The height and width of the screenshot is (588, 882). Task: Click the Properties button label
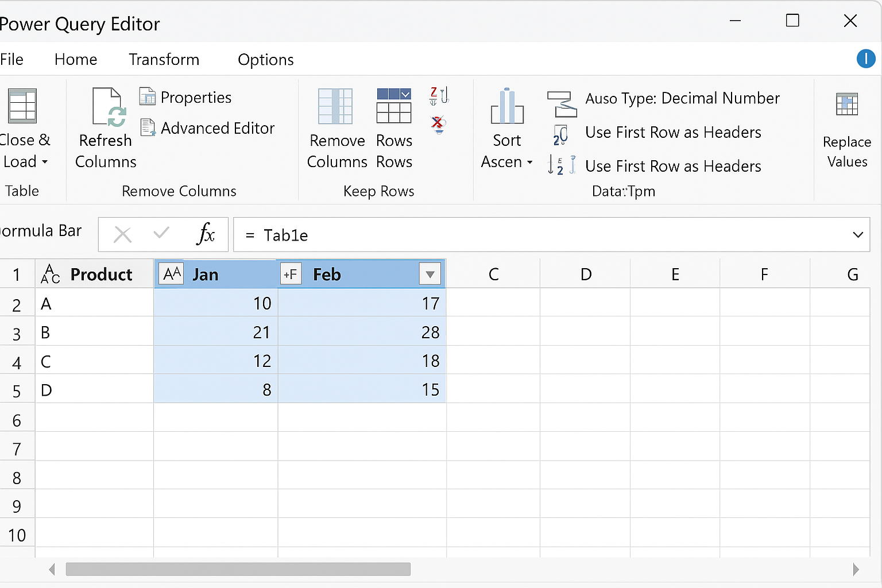(196, 98)
